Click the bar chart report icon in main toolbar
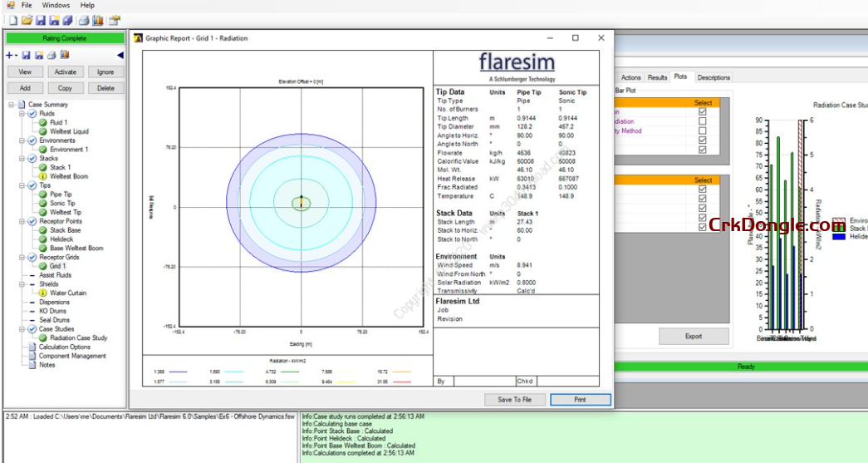The image size is (868, 463). (98, 21)
